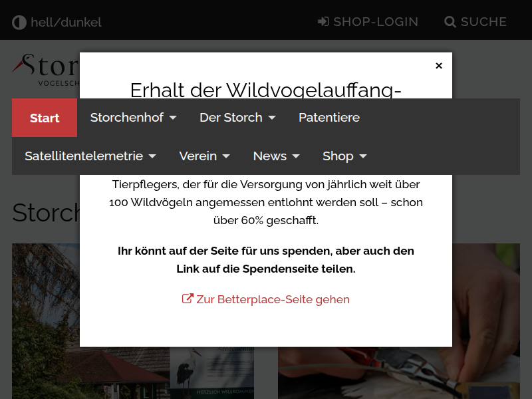The height and width of the screenshot is (399, 532).
Task: Open the SUCHE search link
Action: tap(483, 22)
